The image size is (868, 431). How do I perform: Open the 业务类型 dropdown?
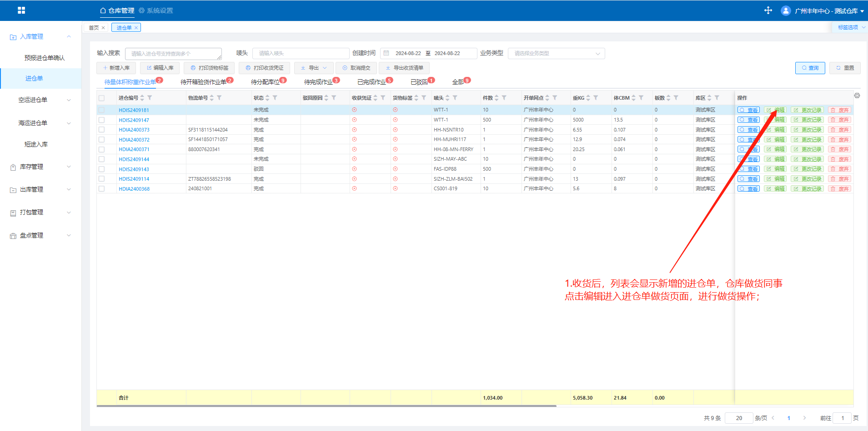(556, 54)
